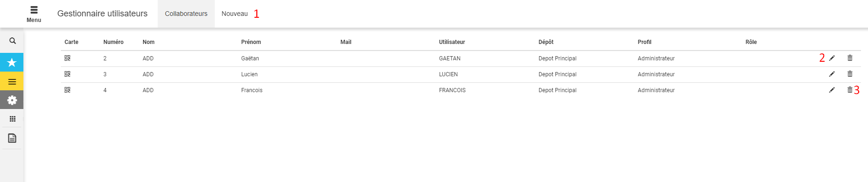Image resolution: width=868 pixels, height=182 pixels.
Task: Click the Profil column header
Action: pyautogui.click(x=644, y=42)
